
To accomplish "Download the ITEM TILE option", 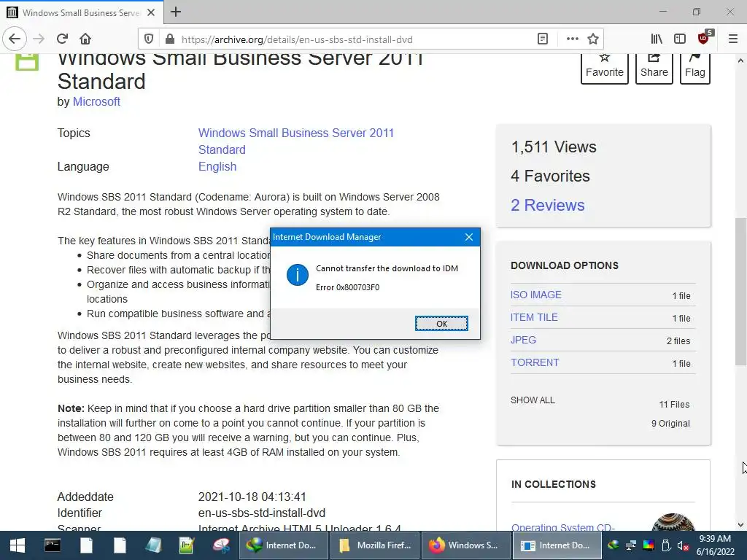I will click(534, 317).
